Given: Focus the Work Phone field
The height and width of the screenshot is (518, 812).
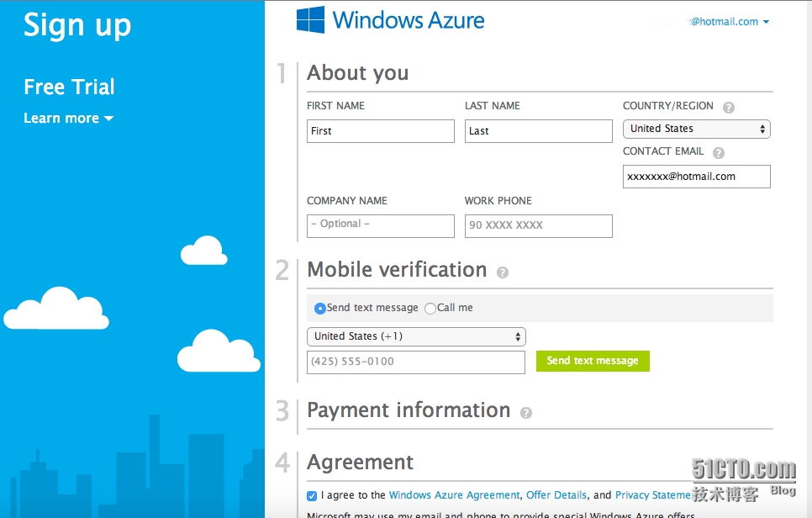Looking at the screenshot, I should tap(539, 226).
